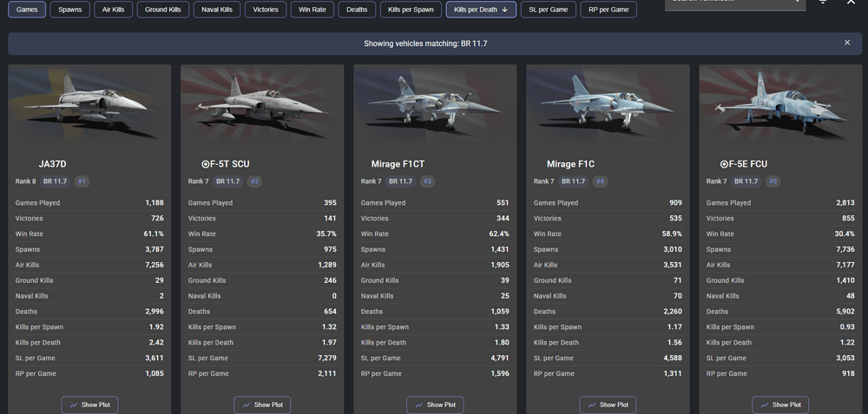Click the Rank 7 label on Mirage F1C

click(543, 181)
